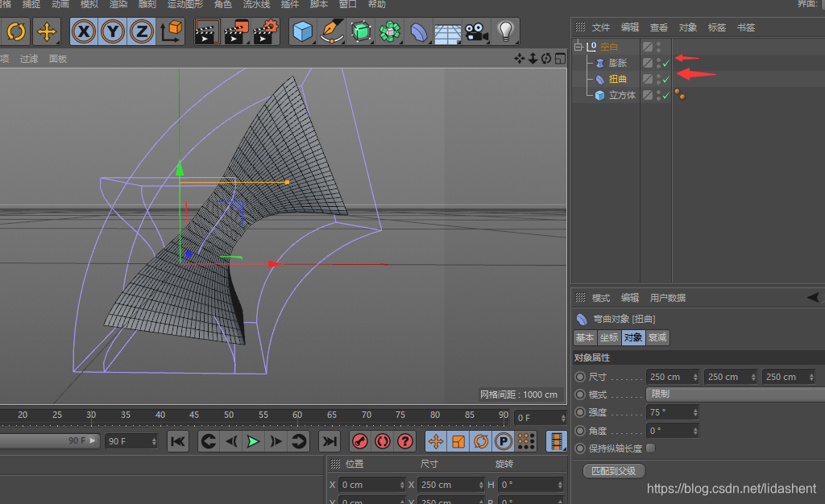
Task: Toggle the Y axis lock button
Action: coord(113,32)
